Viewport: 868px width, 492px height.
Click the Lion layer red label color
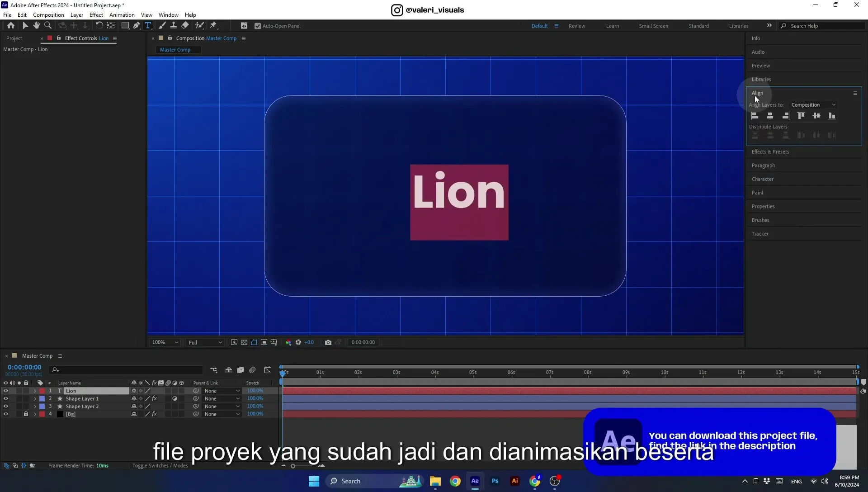pyautogui.click(x=42, y=391)
